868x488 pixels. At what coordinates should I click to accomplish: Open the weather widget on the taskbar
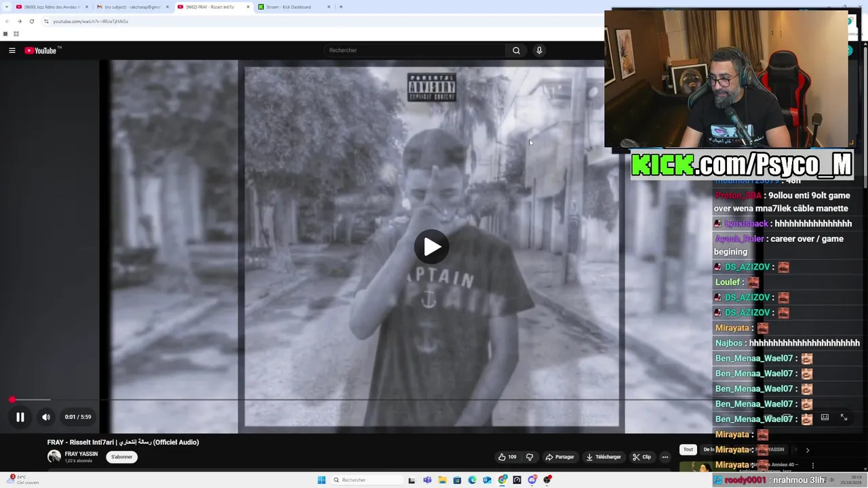(22, 480)
